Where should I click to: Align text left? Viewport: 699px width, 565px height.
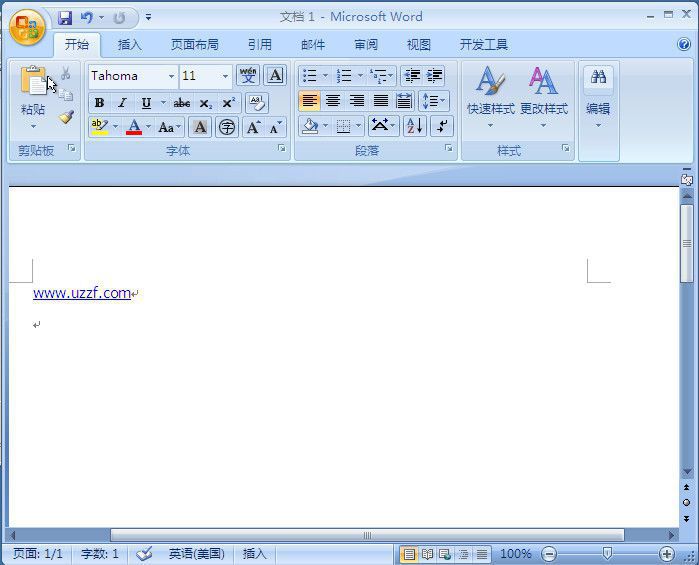point(309,101)
